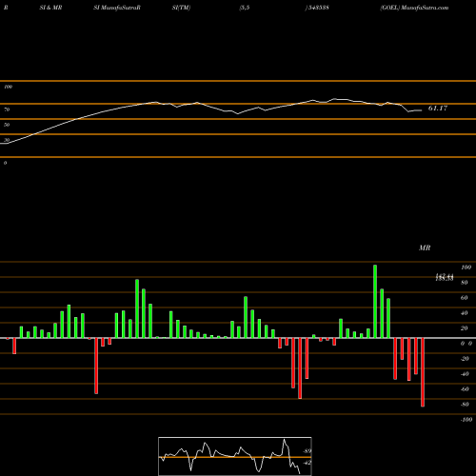Click the MR axis label -60

point(465,389)
